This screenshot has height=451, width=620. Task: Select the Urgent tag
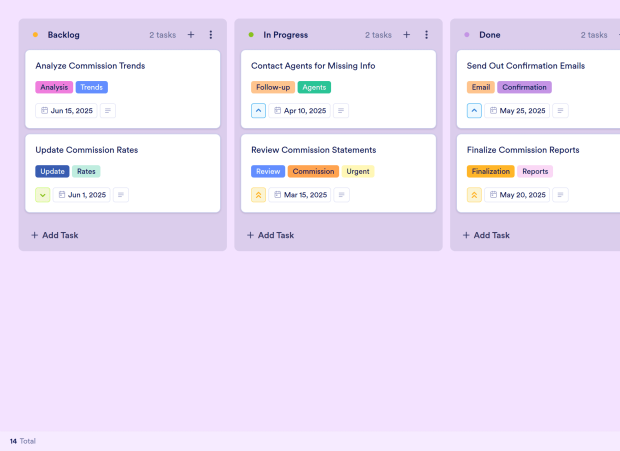pos(358,172)
